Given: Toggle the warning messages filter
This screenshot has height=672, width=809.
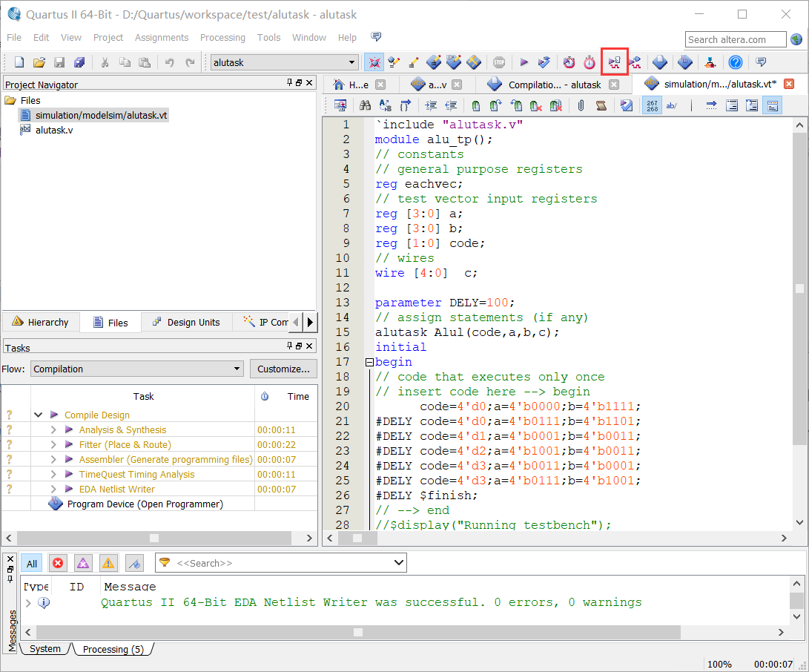Looking at the screenshot, I should 108,563.
